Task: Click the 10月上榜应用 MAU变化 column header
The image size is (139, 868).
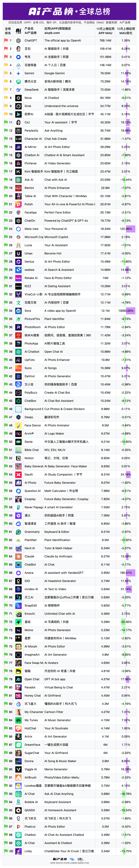Action: tap(126, 31)
